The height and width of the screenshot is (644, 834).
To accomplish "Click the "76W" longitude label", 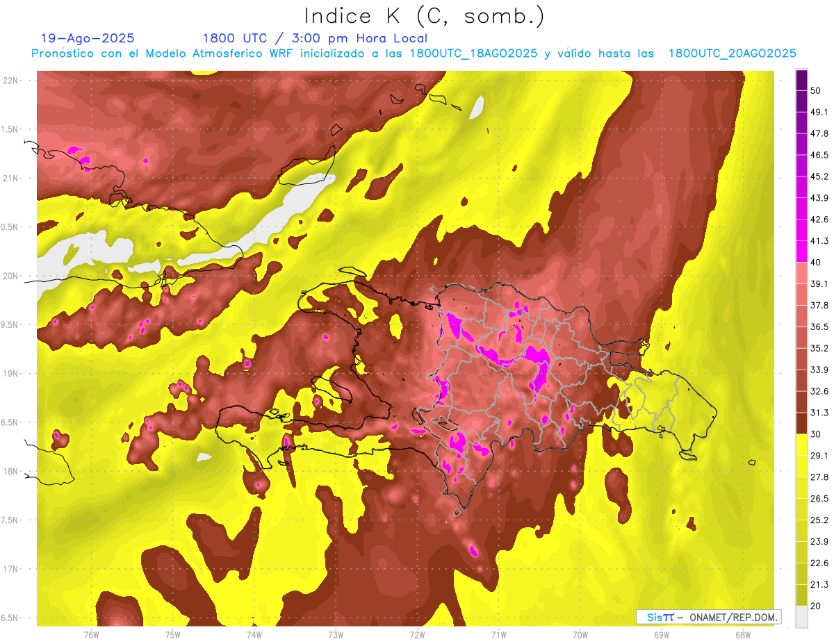I will click(x=91, y=634).
